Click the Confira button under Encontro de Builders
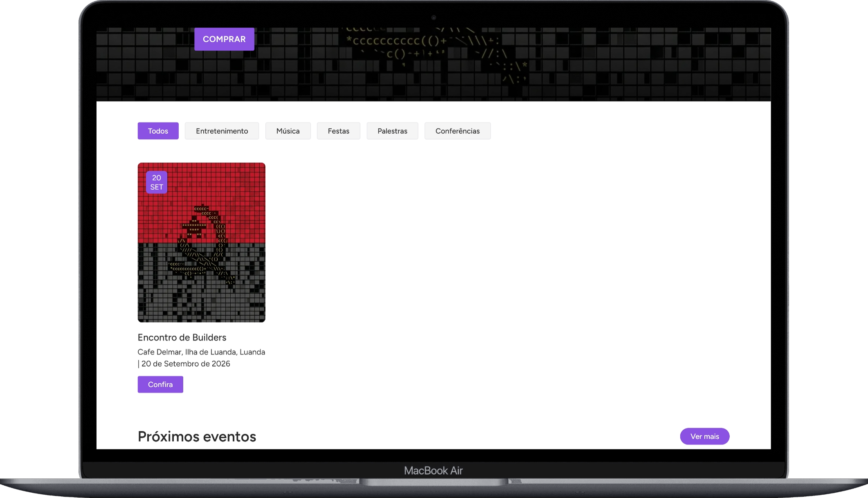 [160, 384]
